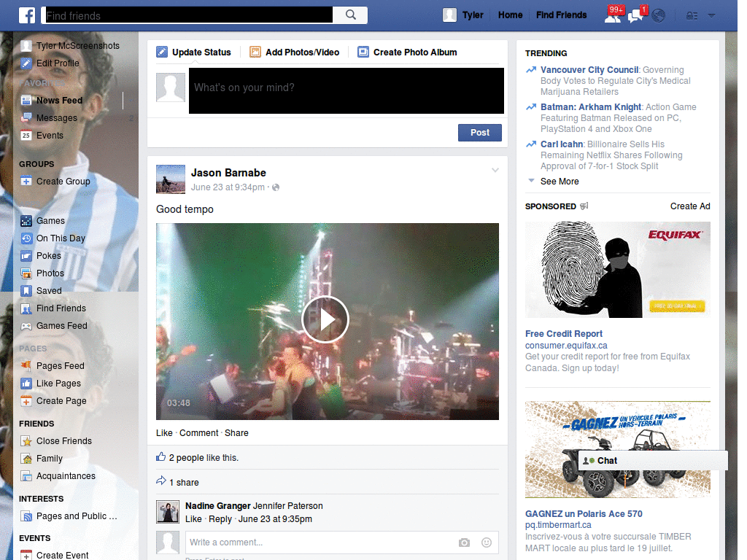This screenshot has width=747, height=560.
Task: Click Create Group plus icon
Action: tap(26, 182)
